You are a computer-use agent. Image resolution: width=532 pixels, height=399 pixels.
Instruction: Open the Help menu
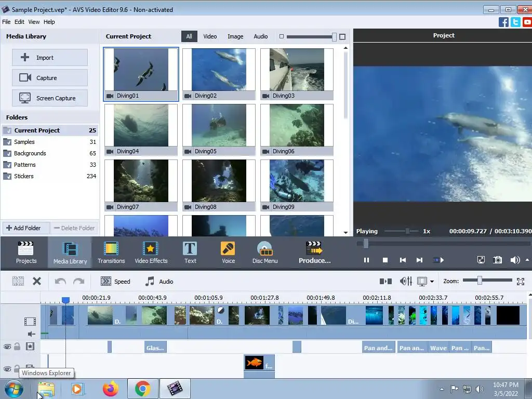coord(49,22)
